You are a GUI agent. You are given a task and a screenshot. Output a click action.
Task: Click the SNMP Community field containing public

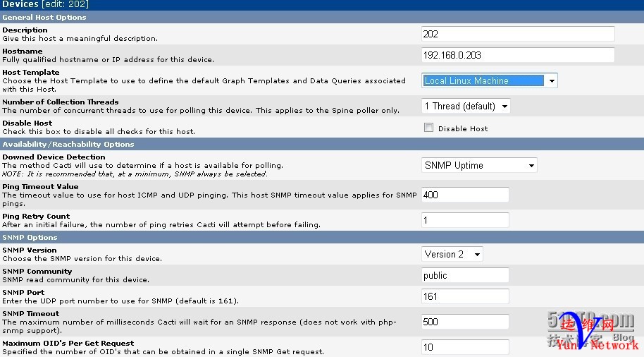coord(465,275)
